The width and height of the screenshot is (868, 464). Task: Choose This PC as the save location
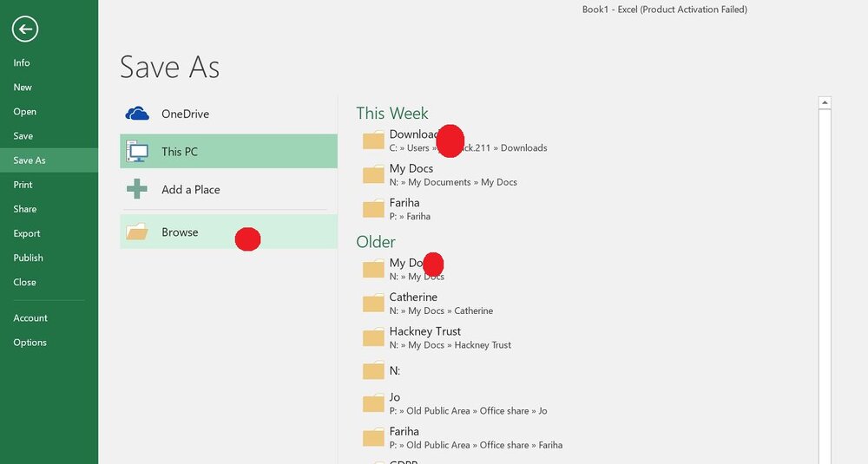(x=228, y=151)
